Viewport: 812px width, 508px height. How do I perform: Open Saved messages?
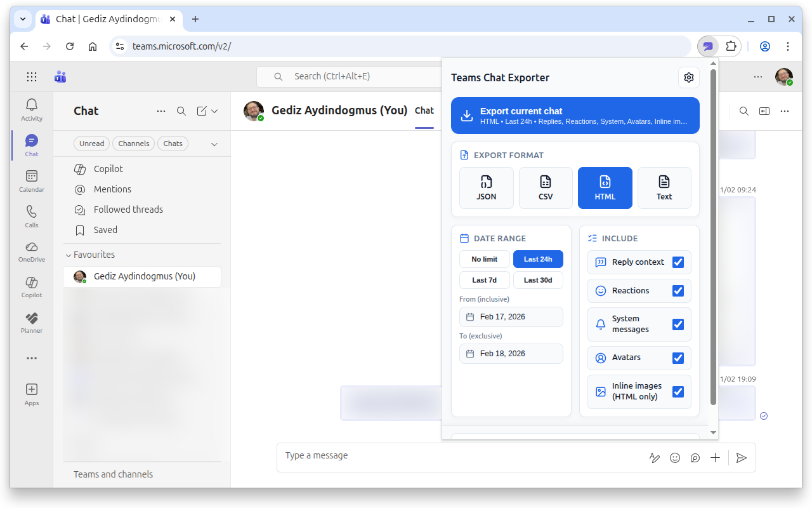tap(142, 230)
